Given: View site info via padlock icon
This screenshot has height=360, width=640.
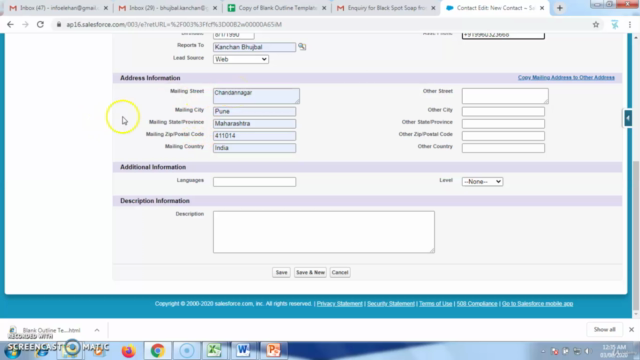Looking at the screenshot, I should pos(59,24).
